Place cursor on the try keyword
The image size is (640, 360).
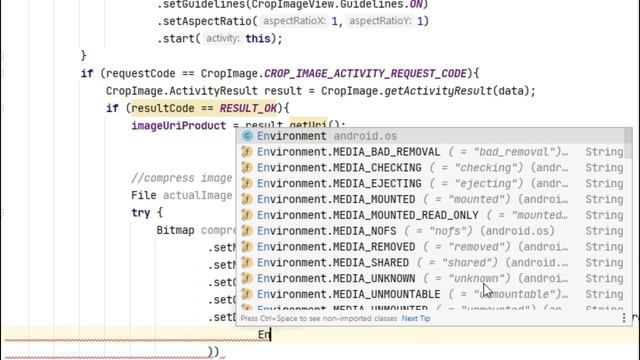(140, 213)
